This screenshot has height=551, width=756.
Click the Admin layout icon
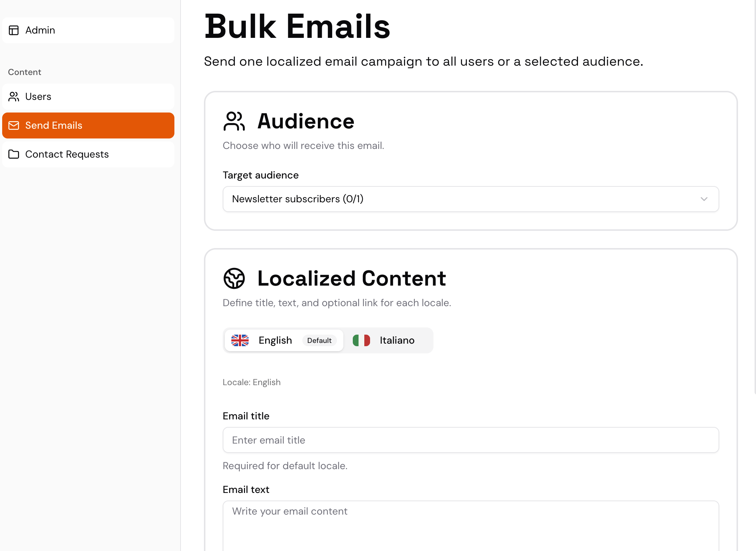pos(14,30)
